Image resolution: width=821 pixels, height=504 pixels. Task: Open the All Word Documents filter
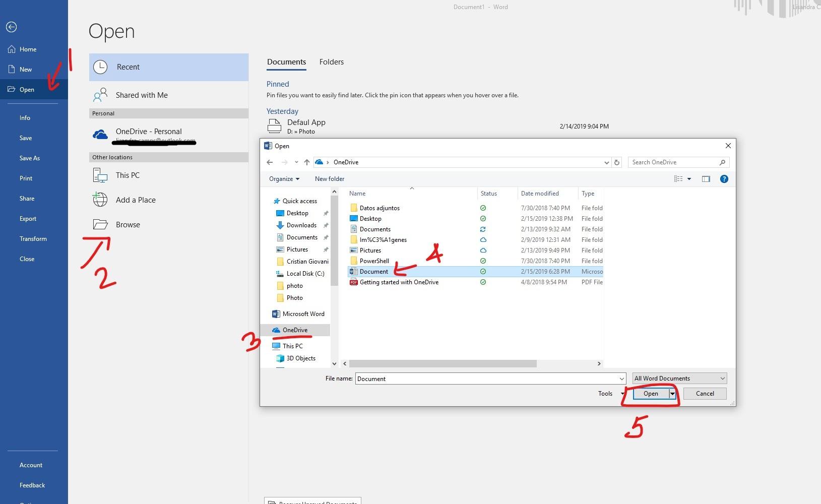tap(679, 379)
